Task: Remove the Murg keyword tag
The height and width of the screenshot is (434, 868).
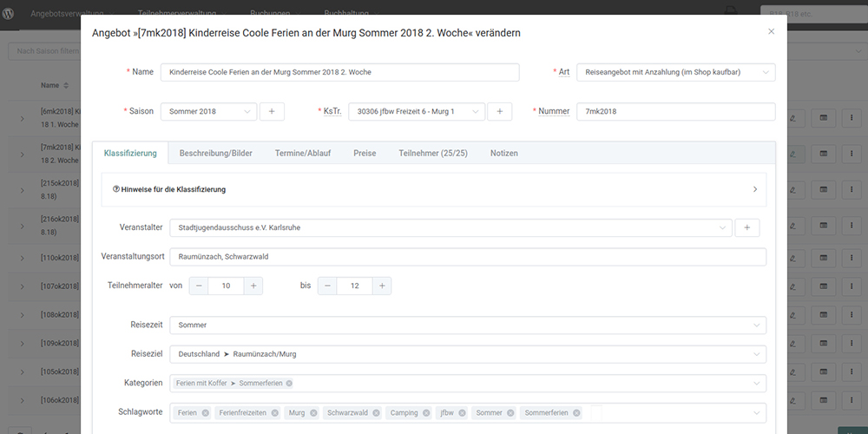Action: 313,413
